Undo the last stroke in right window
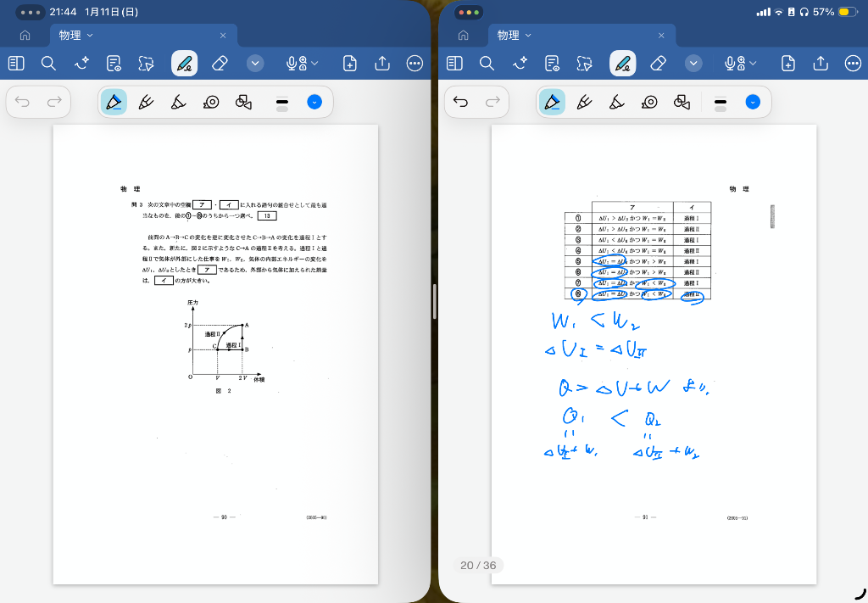 [460, 102]
